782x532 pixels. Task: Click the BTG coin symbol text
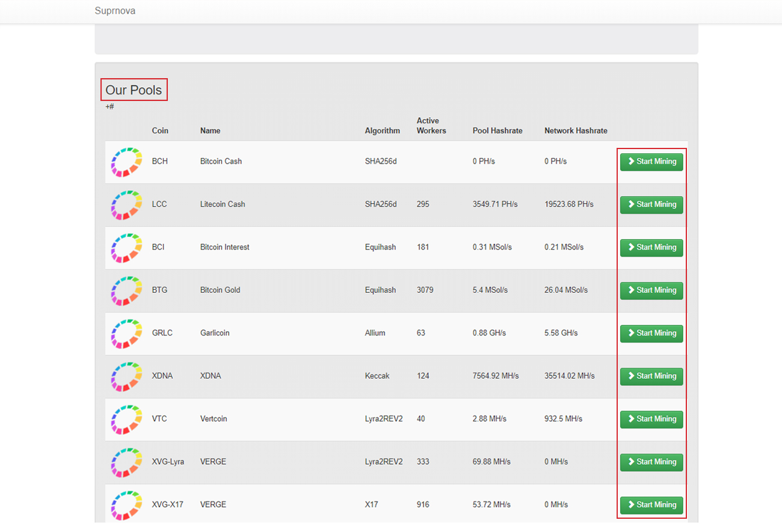(x=159, y=290)
